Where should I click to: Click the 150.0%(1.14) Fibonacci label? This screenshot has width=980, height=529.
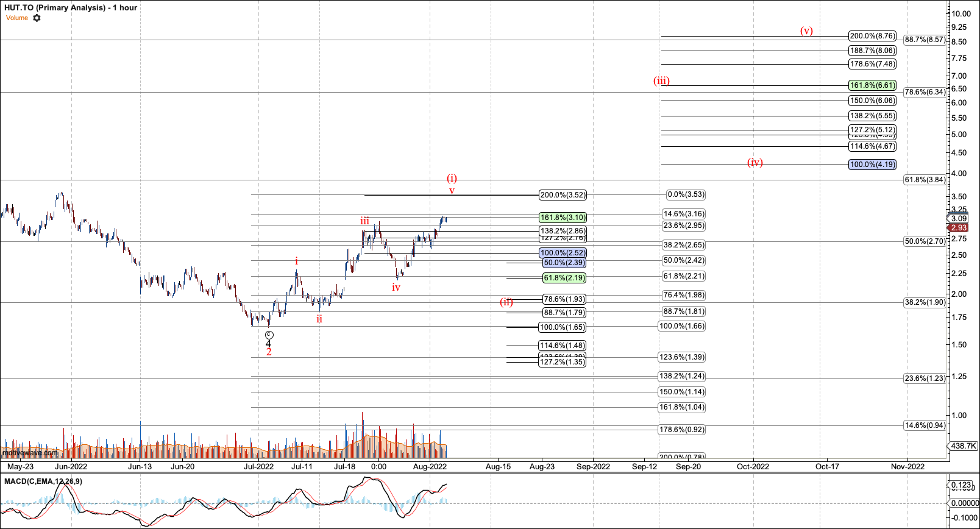682,392
